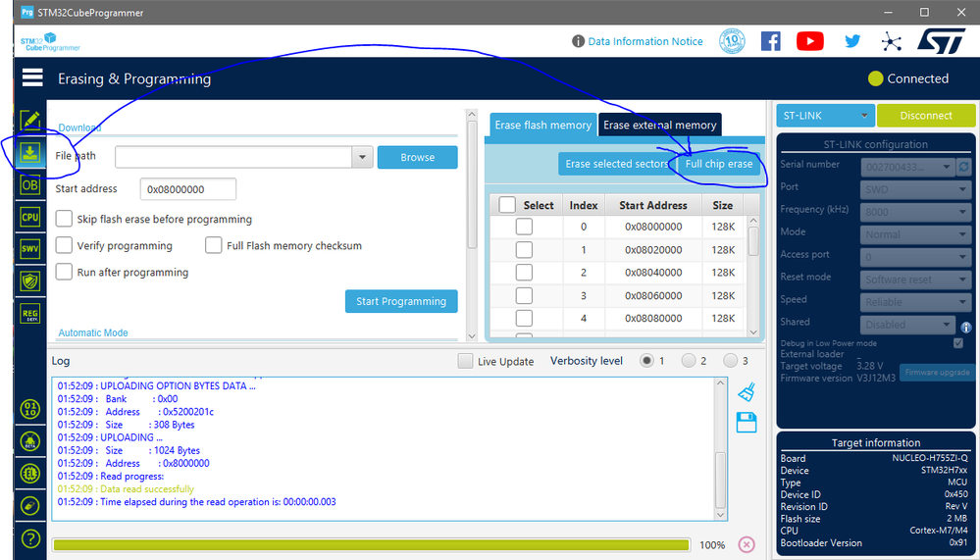Viewport: 980px width, 560px height.
Task: Open the Data Information Notice link
Action: click(645, 41)
